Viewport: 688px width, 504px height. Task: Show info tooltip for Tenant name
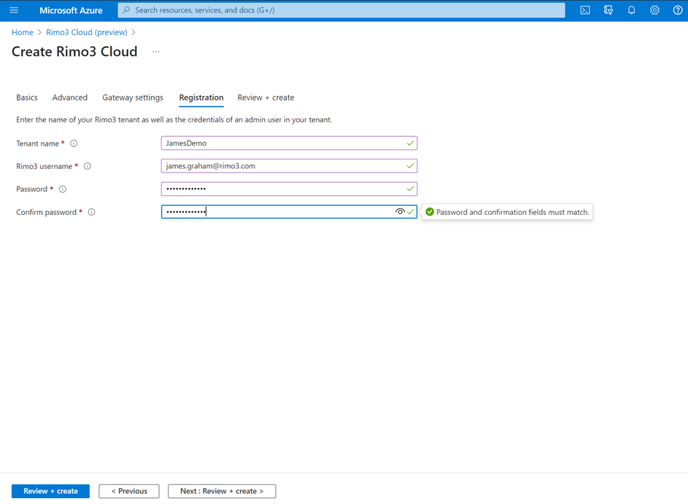pos(74,143)
